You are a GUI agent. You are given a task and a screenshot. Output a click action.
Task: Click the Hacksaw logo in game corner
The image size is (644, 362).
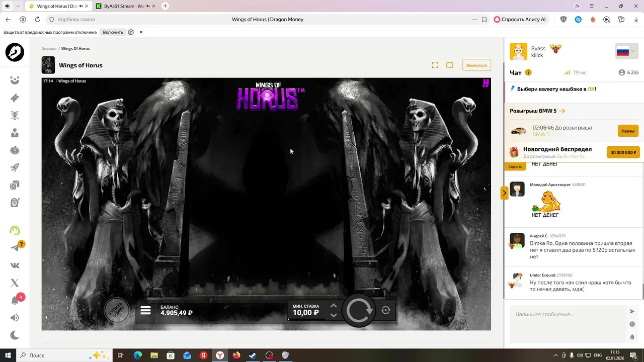tap(486, 83)
